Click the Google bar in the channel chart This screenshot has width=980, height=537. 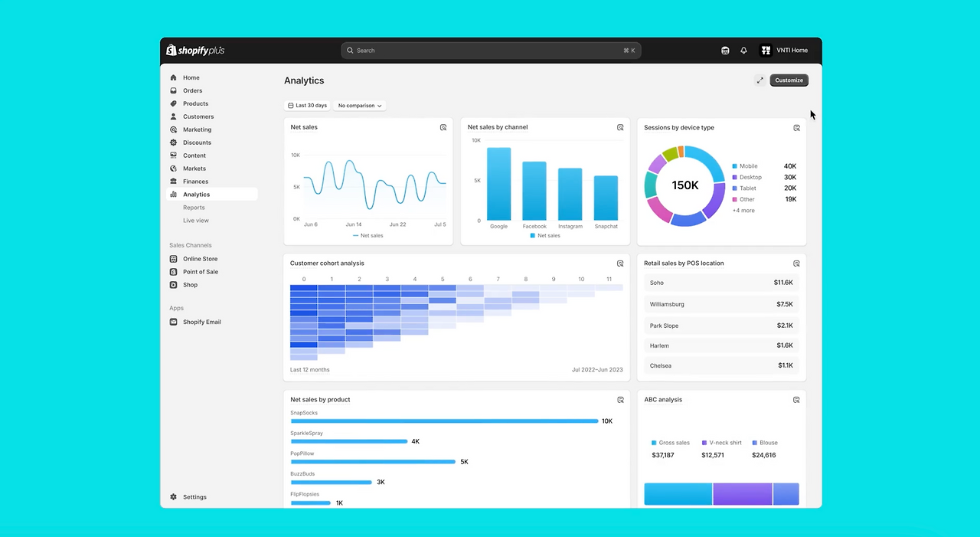tap(499, 184)
